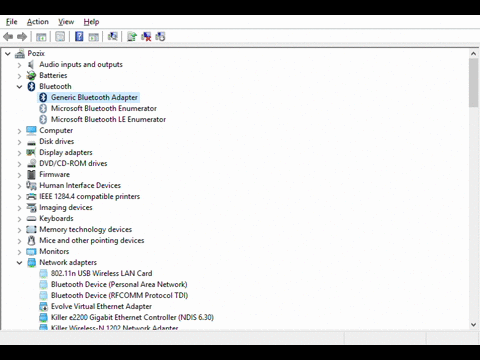Expand the Disk drives arrow

click(x=19, y=142)
